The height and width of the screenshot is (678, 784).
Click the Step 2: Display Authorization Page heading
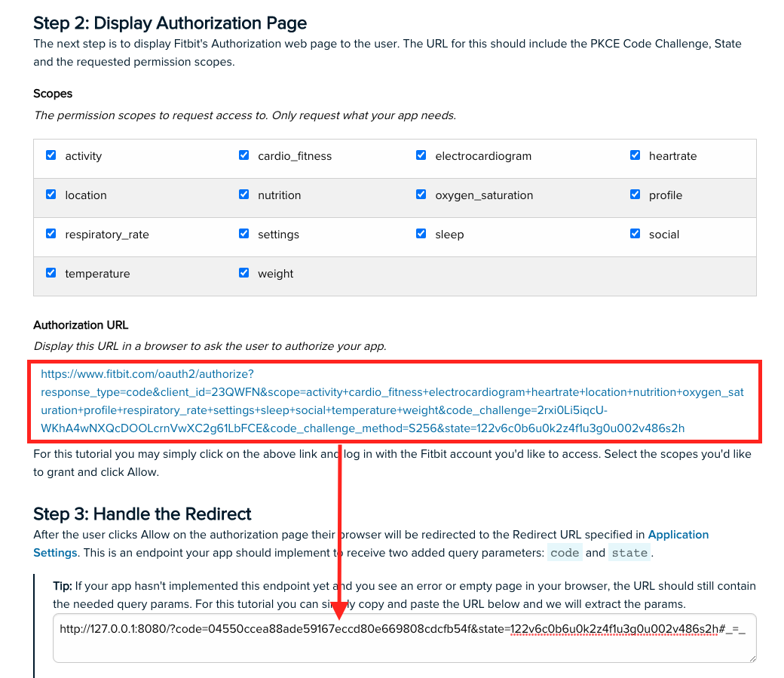170,23
